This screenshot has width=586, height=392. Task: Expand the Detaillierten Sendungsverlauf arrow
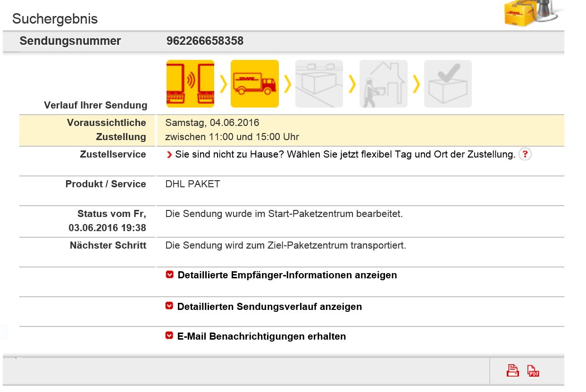169,306
